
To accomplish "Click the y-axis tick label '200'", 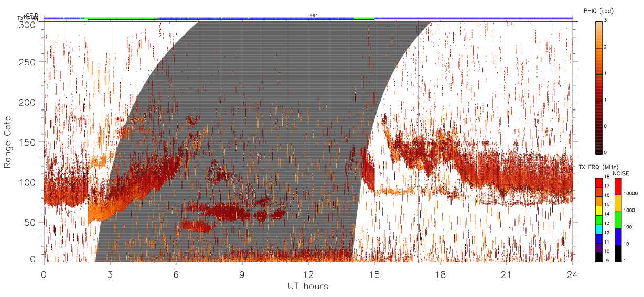I will coord(28,103).
